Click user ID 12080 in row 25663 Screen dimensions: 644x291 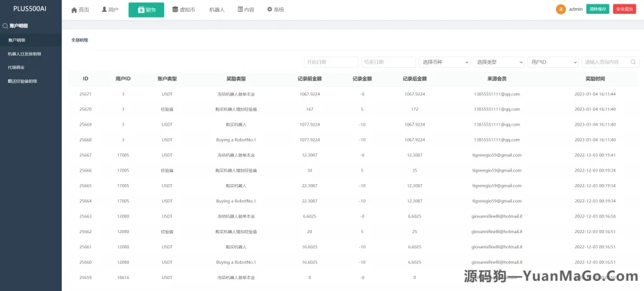coord(123,216)
